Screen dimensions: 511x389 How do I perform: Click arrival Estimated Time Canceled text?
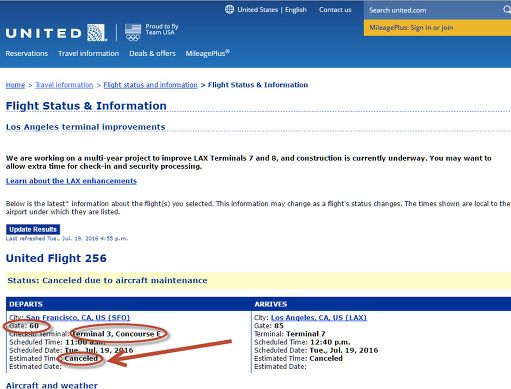(326, 358)
